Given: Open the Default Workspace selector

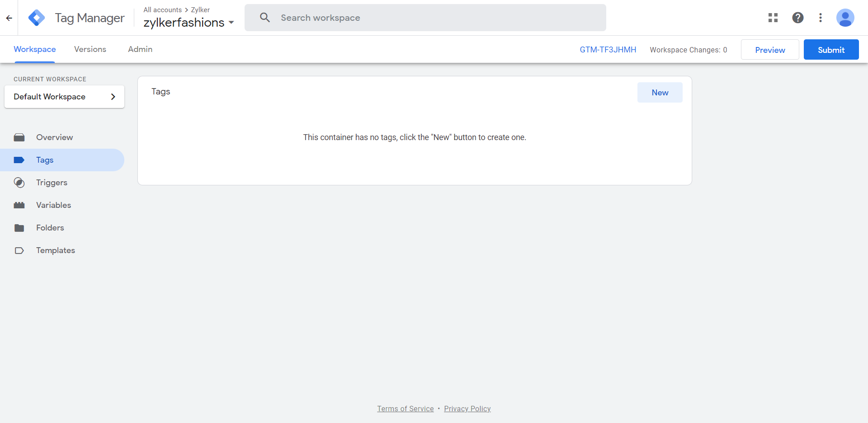Looking at the screenshot, I should [64, 97].
